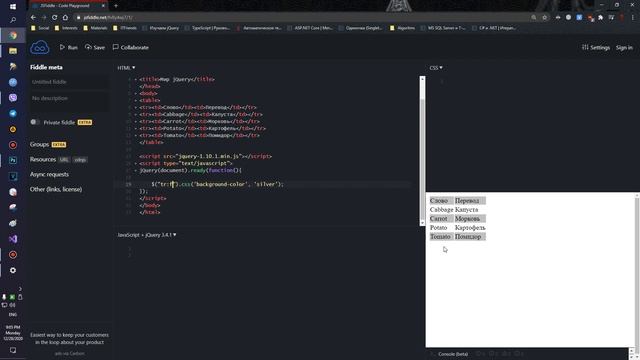
Task: Click the Untitled fiddle title field
Action: tap(69, 82)
